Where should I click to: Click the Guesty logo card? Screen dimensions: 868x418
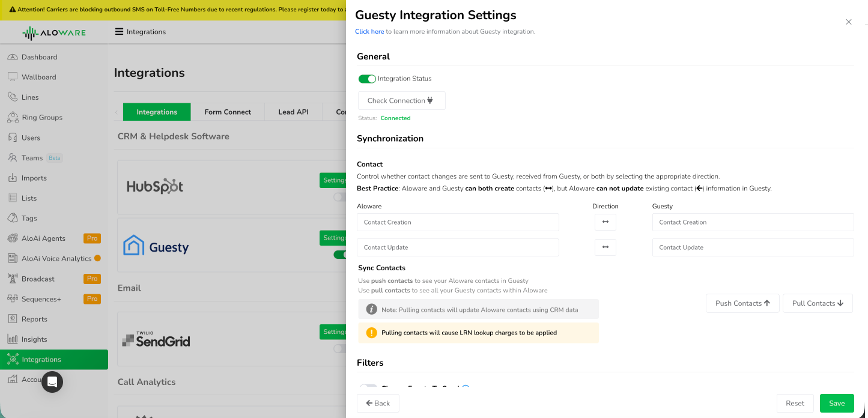(x=156, y=246)
